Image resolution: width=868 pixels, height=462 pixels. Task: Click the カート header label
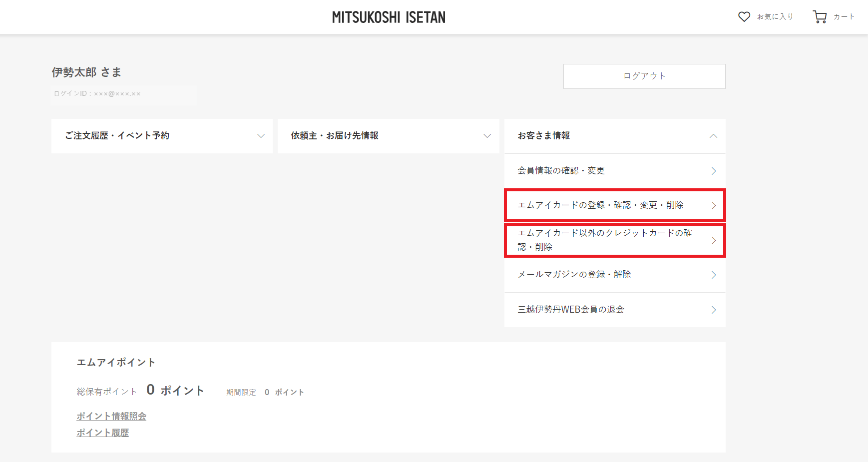point(844,17)
